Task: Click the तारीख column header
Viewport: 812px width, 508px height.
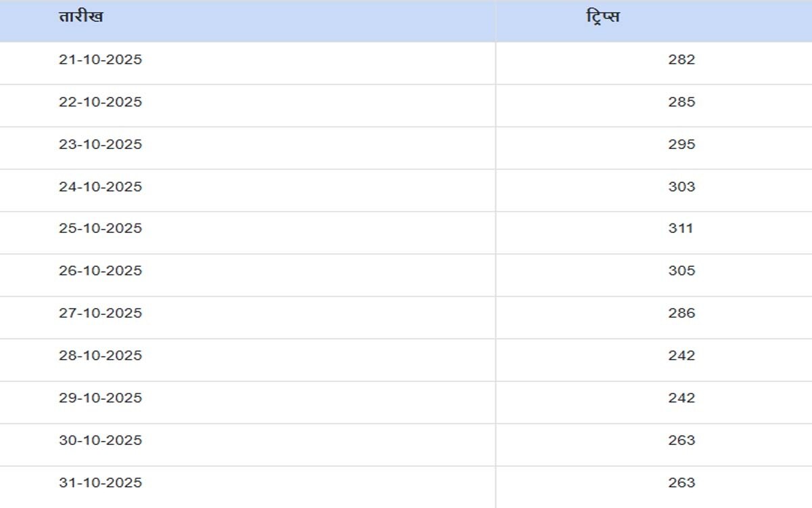Action: [81, 17]
